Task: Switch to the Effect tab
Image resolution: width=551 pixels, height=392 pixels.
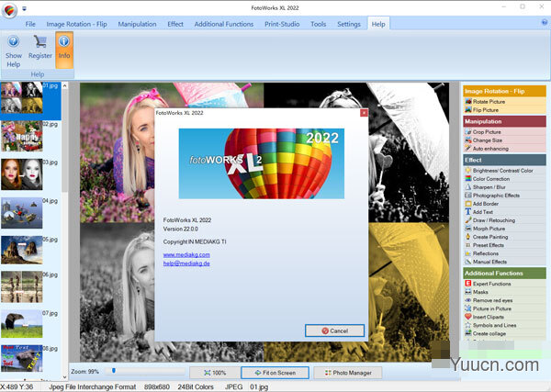Action: coord(175,24)
